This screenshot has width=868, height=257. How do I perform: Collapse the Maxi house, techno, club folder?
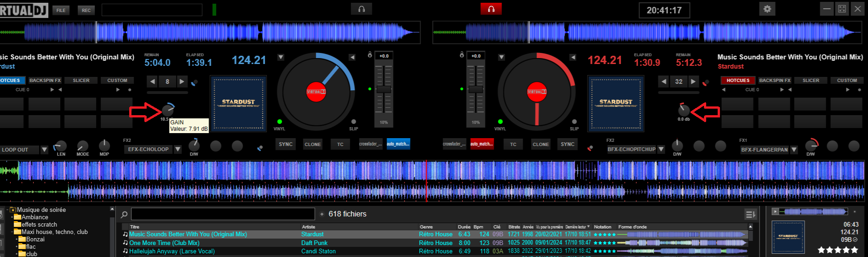pos(12,232)
